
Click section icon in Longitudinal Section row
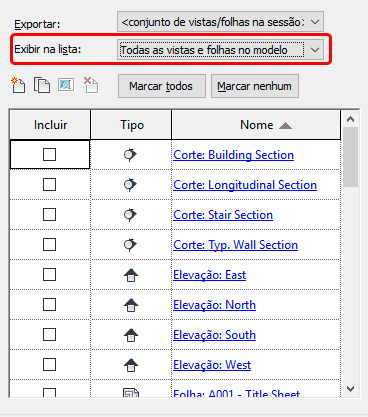point(130,185)
